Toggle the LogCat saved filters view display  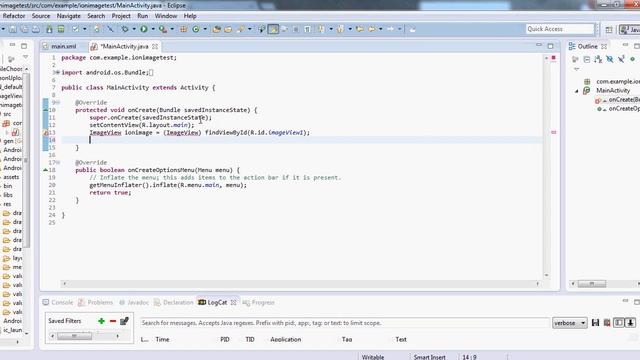point(619,323)
